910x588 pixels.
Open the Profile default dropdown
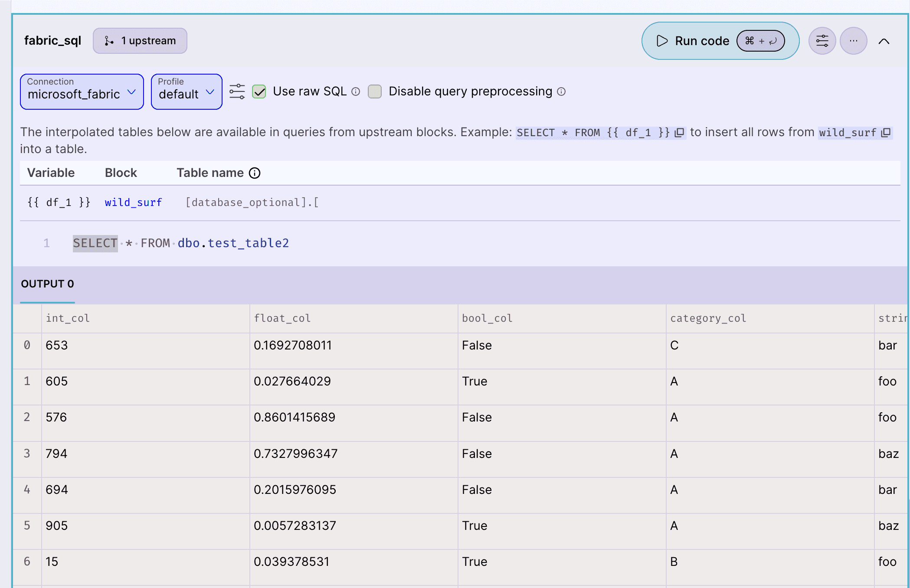click(x=186, y=91)
